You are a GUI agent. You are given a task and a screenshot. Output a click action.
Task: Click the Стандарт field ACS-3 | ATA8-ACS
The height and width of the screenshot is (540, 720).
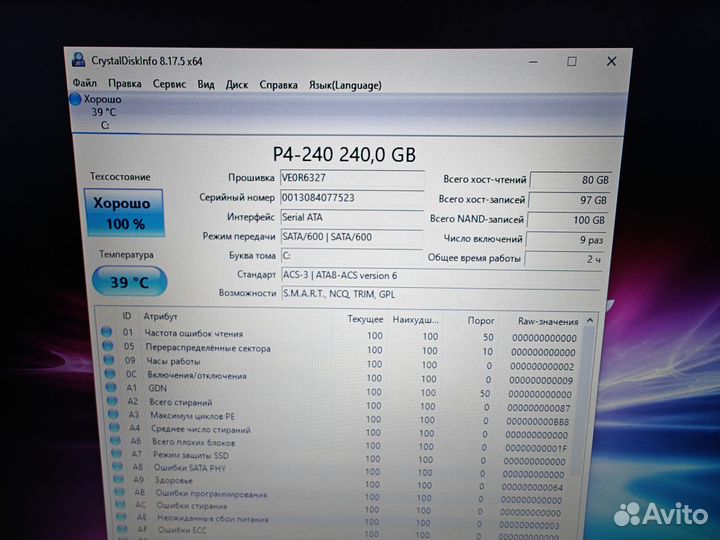point(442,276)
